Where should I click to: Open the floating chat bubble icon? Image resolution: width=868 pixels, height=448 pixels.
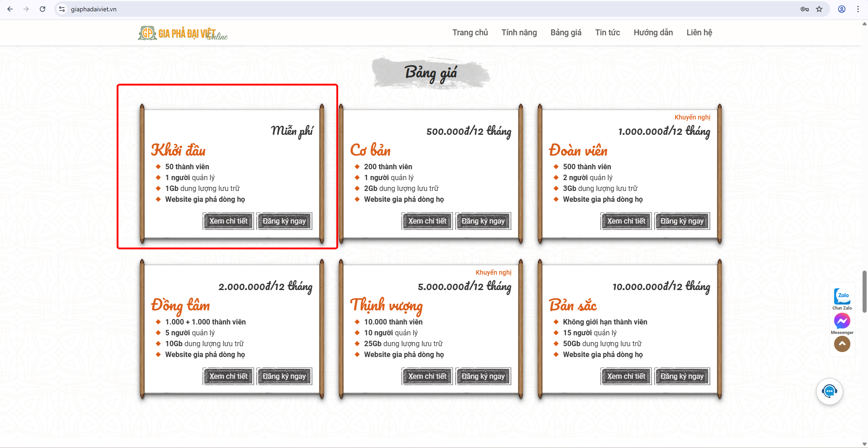(x=829, y=391)
